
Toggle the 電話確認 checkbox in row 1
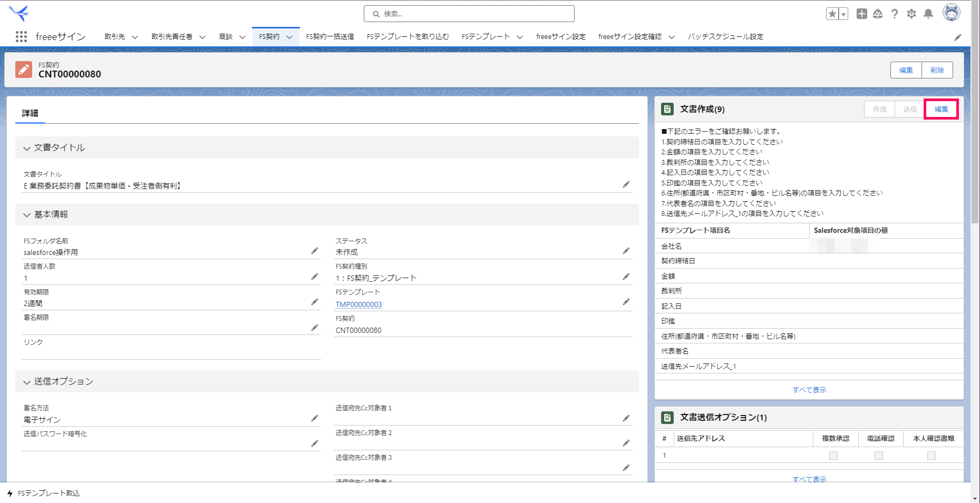click(879, 456)
